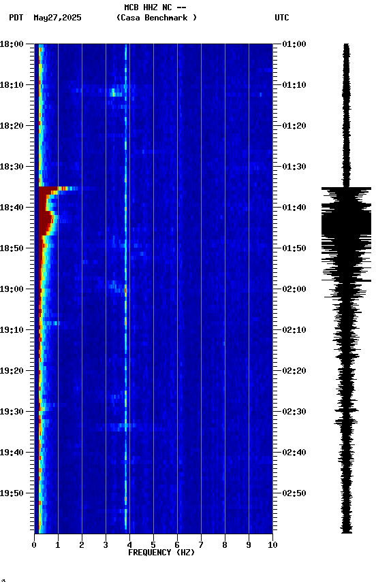Select the '1' frequency axis tick label
This screenshot has height=588, width=376.
(x=58, y=545)
